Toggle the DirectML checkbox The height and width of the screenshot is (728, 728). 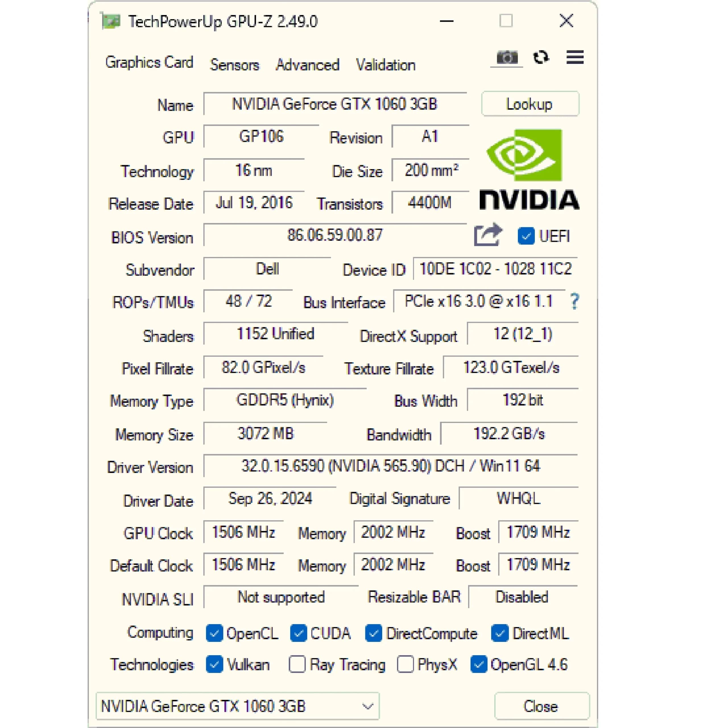[500, 633]
